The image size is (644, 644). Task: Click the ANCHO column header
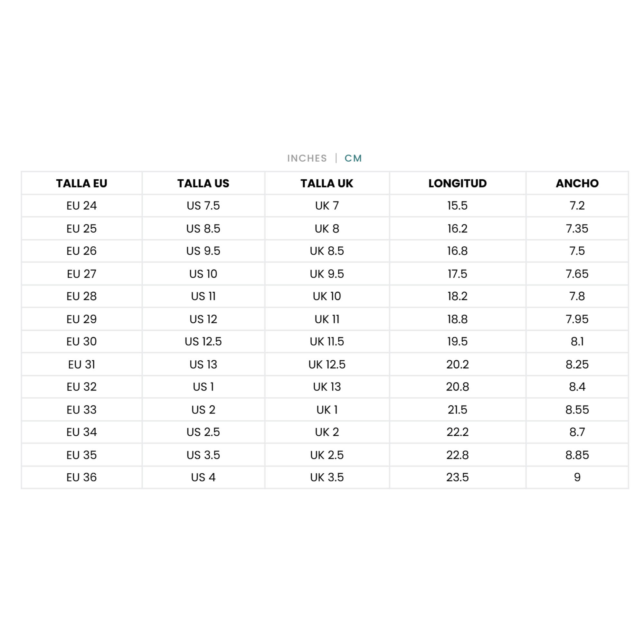tap(577, 183)
